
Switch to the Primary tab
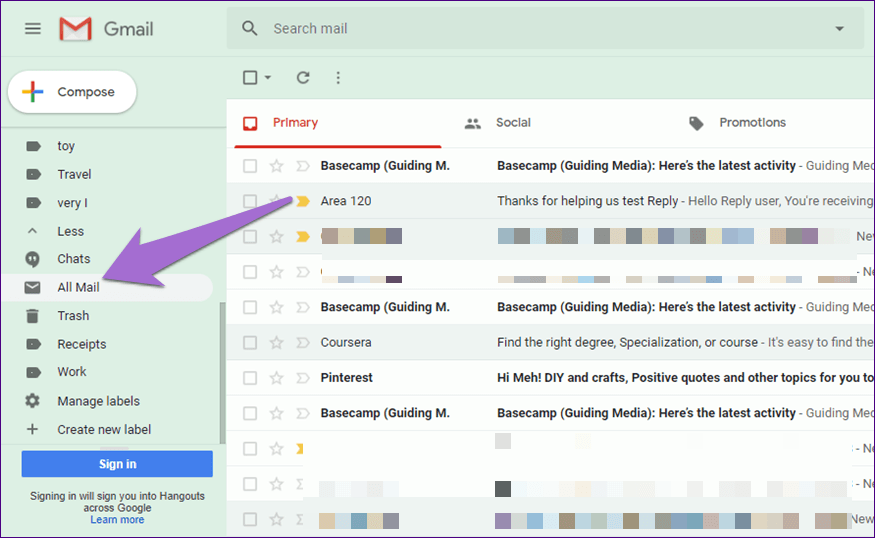[338, 123]
